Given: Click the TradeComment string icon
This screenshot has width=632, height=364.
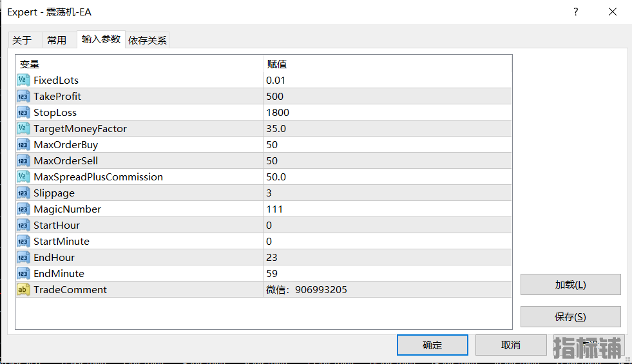Looking at the screenshot, I should (x=23, y=289).
